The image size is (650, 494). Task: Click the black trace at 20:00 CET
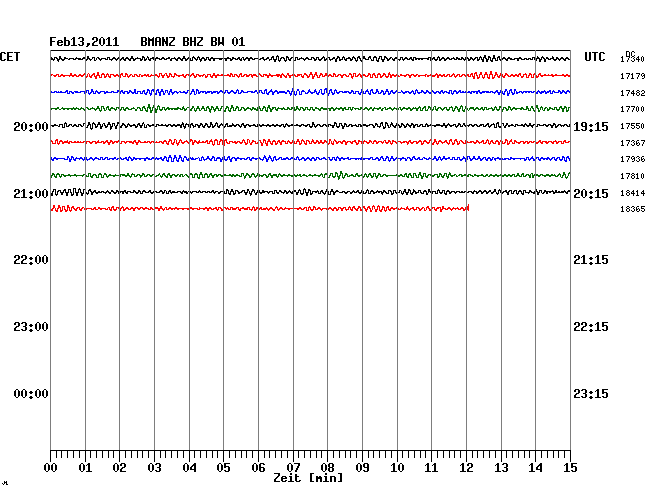310,125
